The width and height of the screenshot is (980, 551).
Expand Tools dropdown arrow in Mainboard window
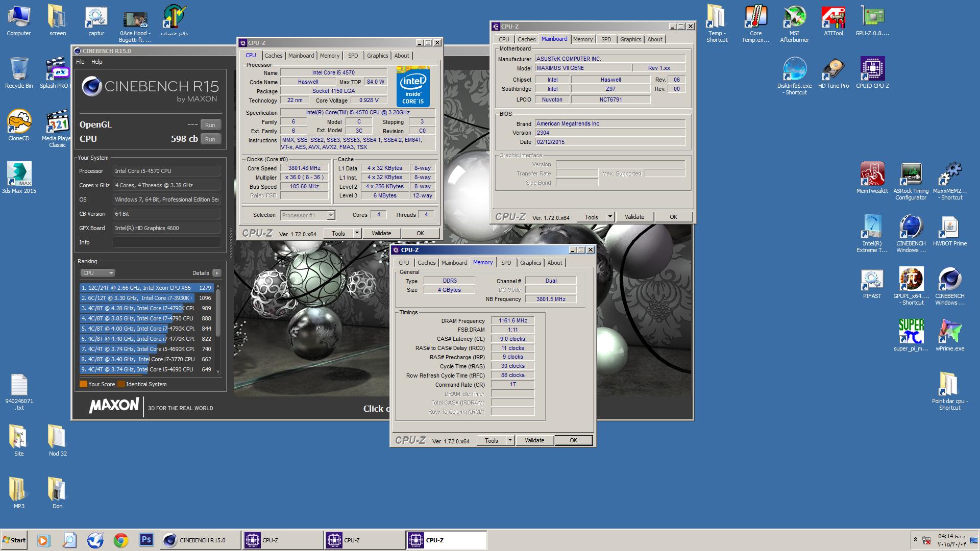tap(610, 217)
